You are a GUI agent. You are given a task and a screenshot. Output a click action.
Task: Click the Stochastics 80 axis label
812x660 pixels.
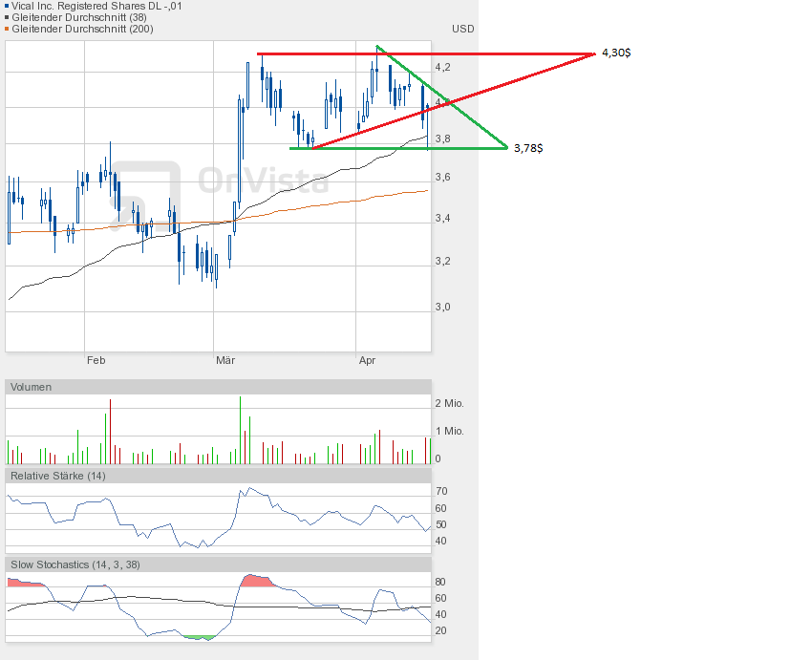click(x=440, y=582)
